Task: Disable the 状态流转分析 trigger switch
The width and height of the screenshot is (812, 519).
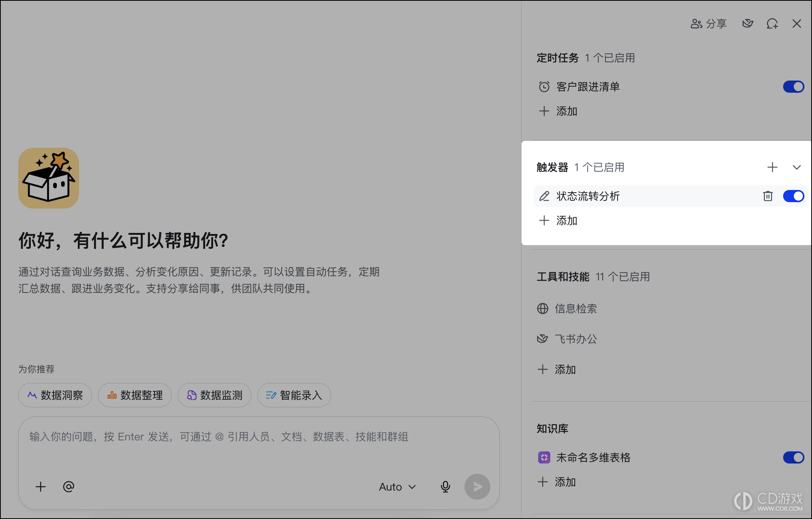Action: pyautogui.click(x=793, y=196)
